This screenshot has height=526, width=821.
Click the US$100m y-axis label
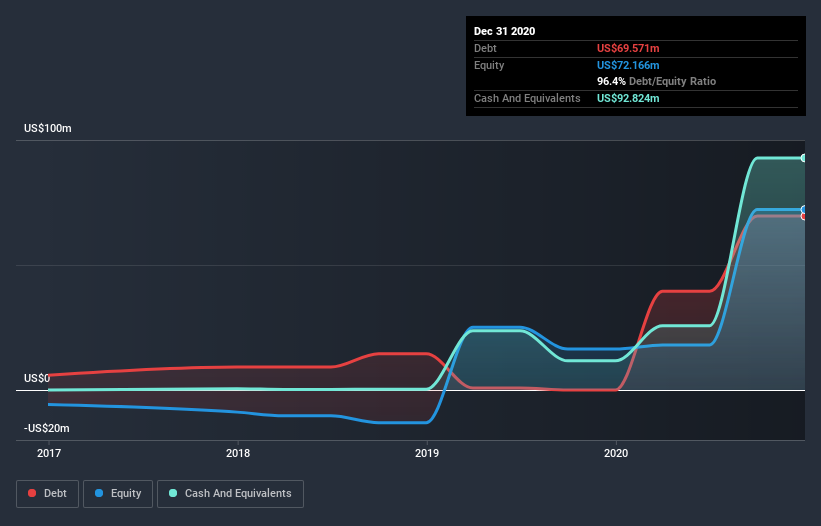click(x=48, y=128)
